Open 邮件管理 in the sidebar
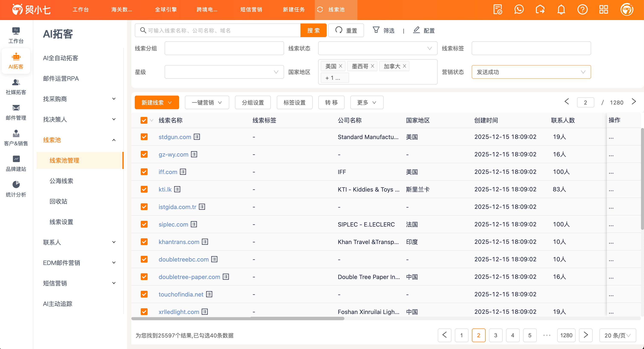The width and height of the screenshot is (644, 349). tap(16, 112)
